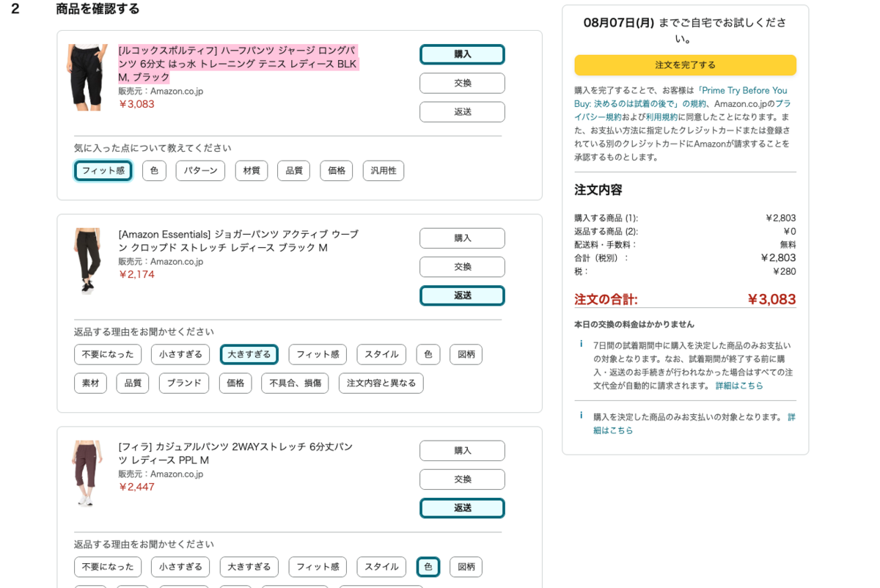Viewport: 880px width, 588px height.
Task: Select 色 return reason for Amazon Essentials pants
Action: [428, 355]
